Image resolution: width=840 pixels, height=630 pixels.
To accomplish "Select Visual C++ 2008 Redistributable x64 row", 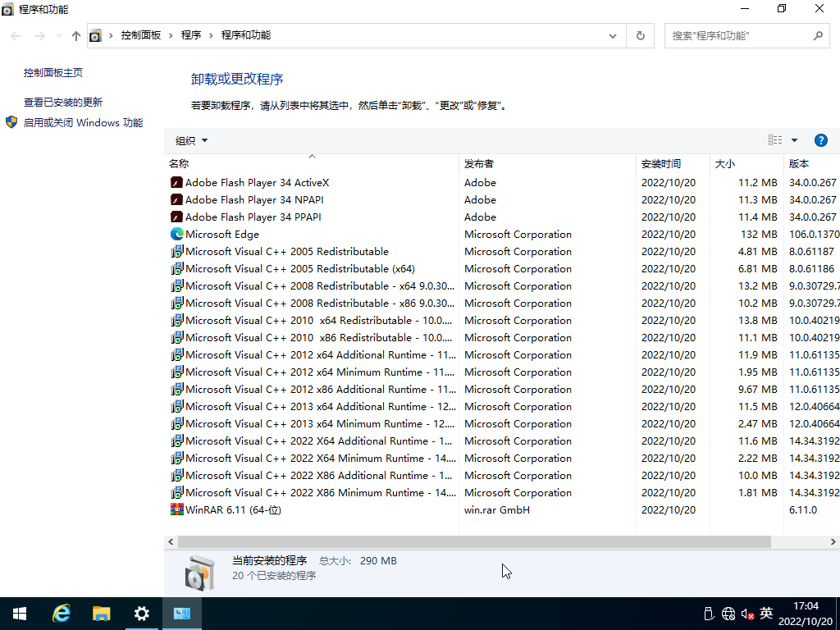I will tap(502, 285).
